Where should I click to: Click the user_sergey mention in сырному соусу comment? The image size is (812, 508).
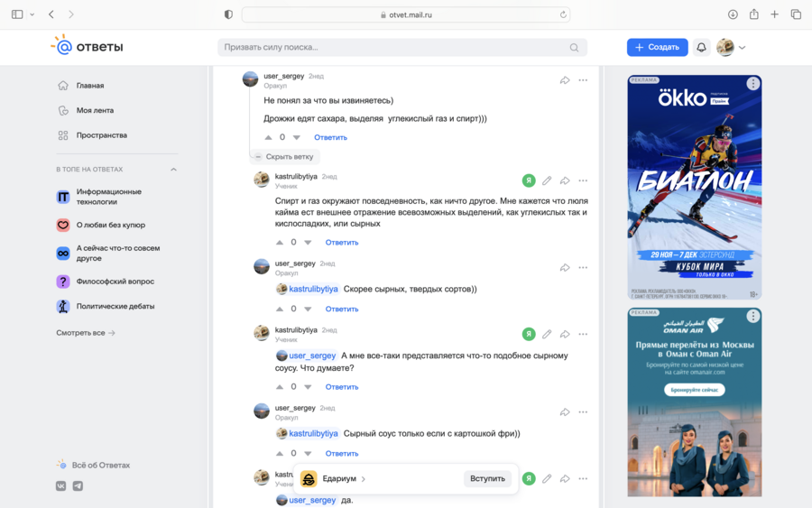click(x=307, y=356)
